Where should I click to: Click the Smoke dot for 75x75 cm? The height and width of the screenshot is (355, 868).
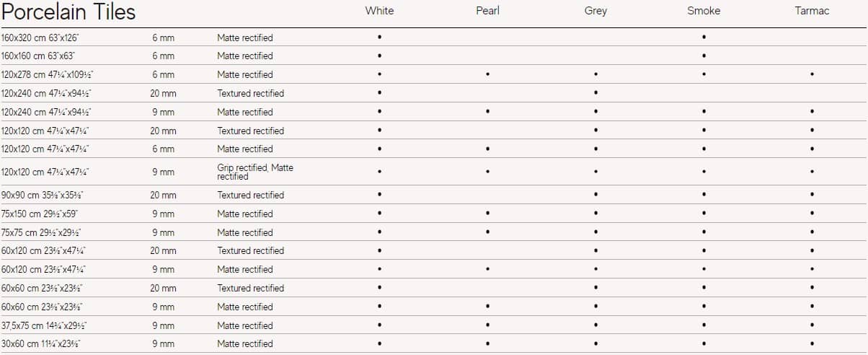pos(704,232)
